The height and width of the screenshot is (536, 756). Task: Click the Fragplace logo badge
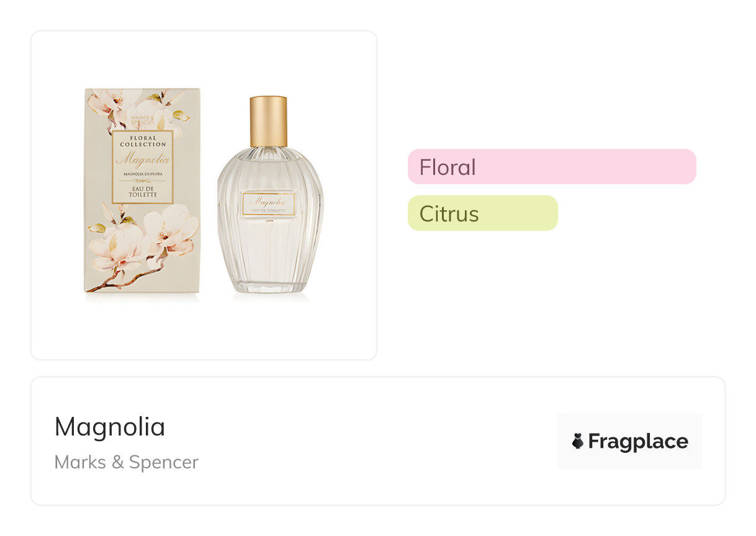coord(629,441)
